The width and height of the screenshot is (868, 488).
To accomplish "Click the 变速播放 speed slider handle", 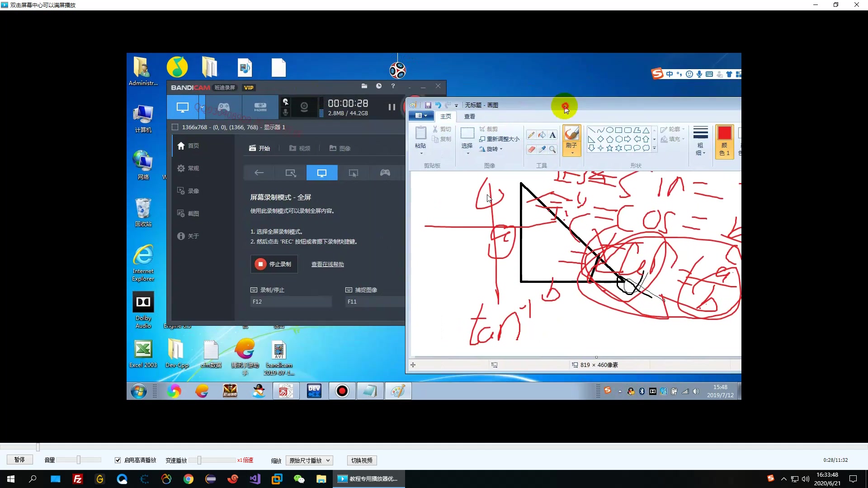I will coord(199,460).
